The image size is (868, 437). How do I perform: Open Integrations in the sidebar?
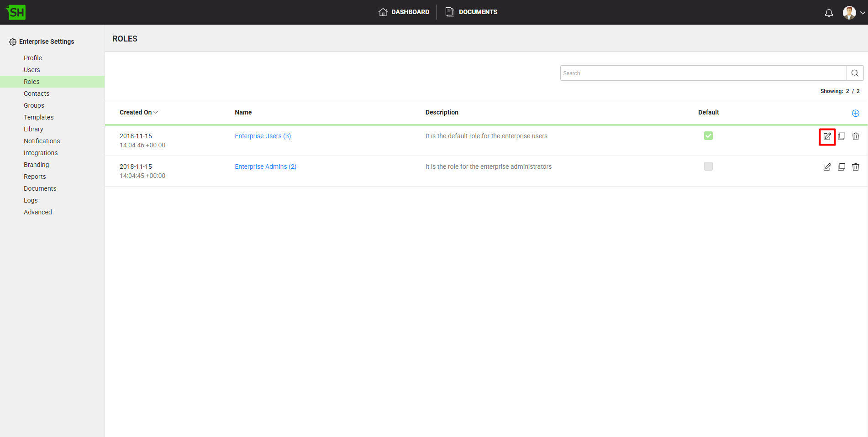pos(41,153)
